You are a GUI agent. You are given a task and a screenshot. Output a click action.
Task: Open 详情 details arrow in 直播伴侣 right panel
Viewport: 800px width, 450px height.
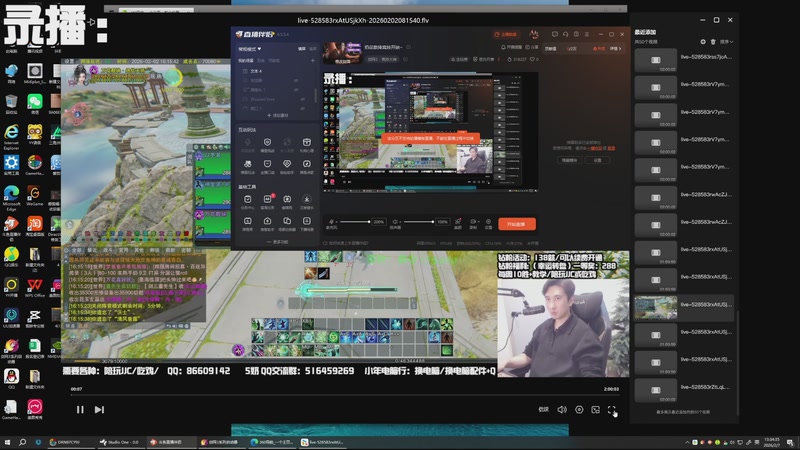pos(616,48)
